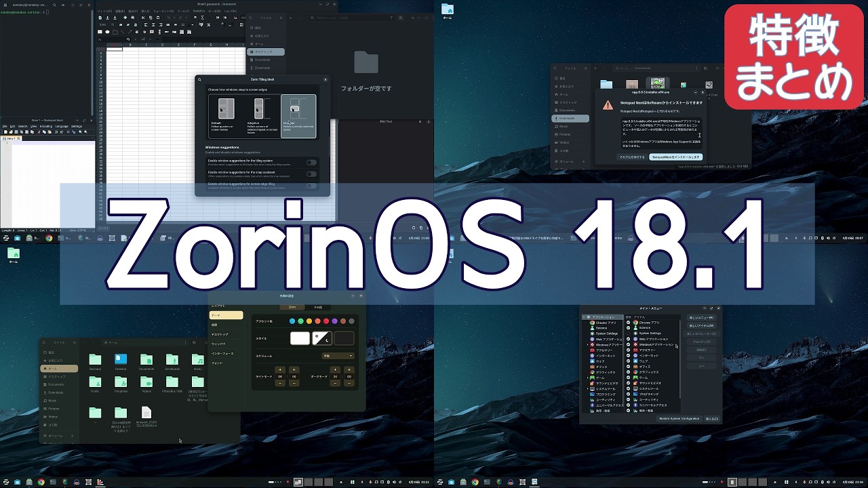Screen dimensions: 868x488
Task: Select the Default edge-snapping layout
Action: [x=226, y=116]
